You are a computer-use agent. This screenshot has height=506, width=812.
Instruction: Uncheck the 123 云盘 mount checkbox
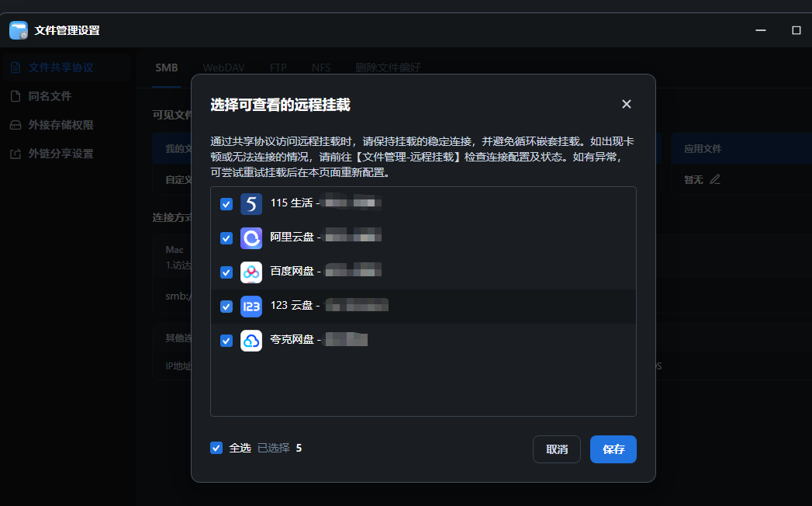pyautogui.click(x=226, y=307)
